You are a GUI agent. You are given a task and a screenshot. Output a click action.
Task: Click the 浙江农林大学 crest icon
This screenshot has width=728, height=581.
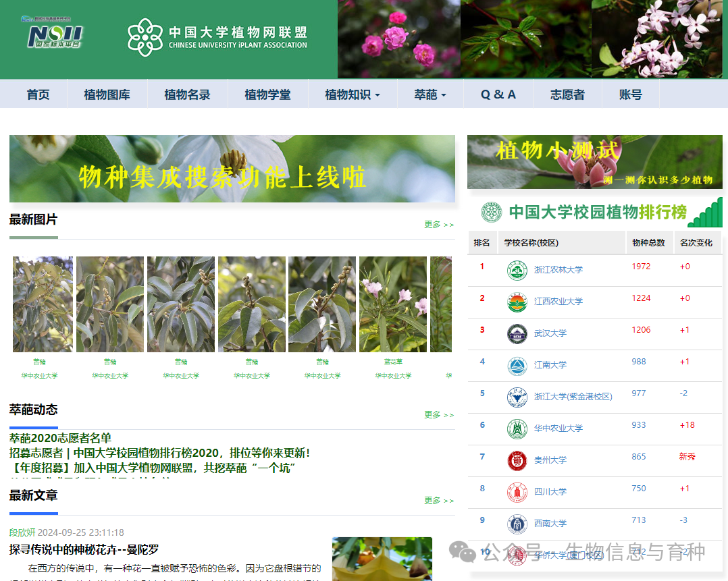pos(517,270)
